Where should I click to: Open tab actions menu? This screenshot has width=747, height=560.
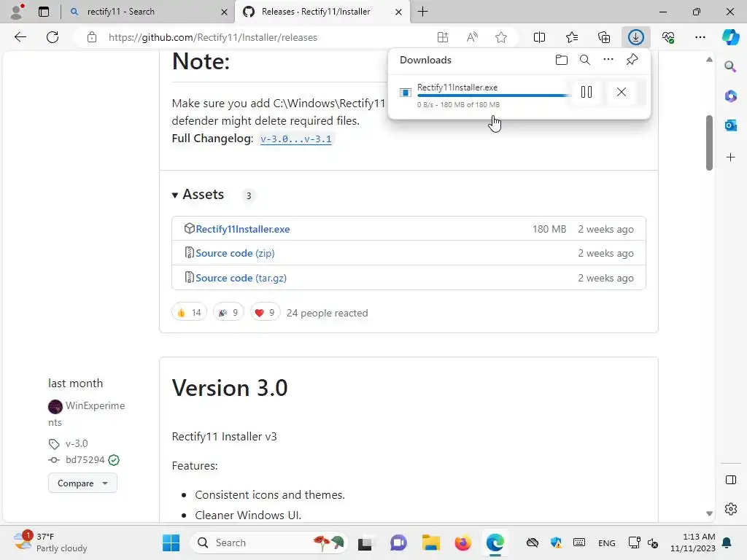click(44, 12)
